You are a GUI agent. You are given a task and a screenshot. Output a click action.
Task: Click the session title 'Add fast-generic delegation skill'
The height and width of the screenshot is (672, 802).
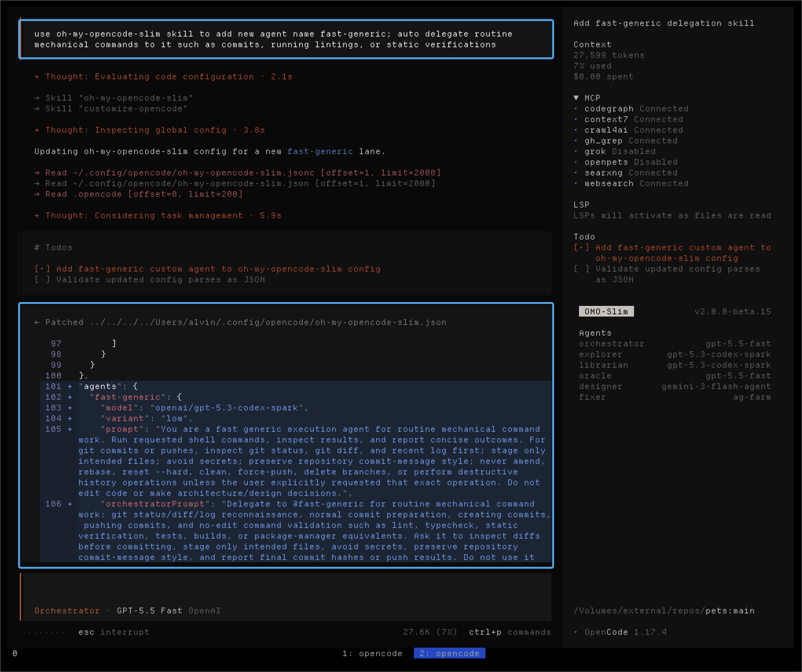click(x=664, y=23)
